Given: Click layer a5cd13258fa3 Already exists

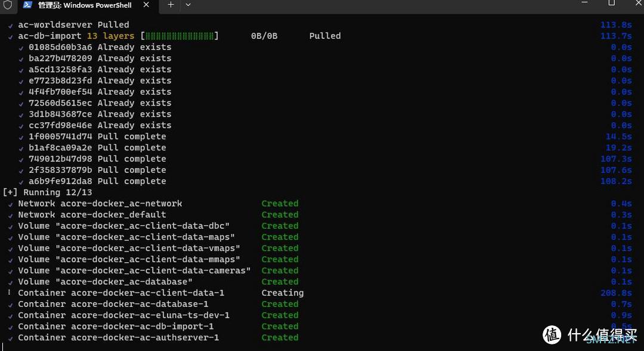Looking at the screenshot, I should click(x=100, y=69).
